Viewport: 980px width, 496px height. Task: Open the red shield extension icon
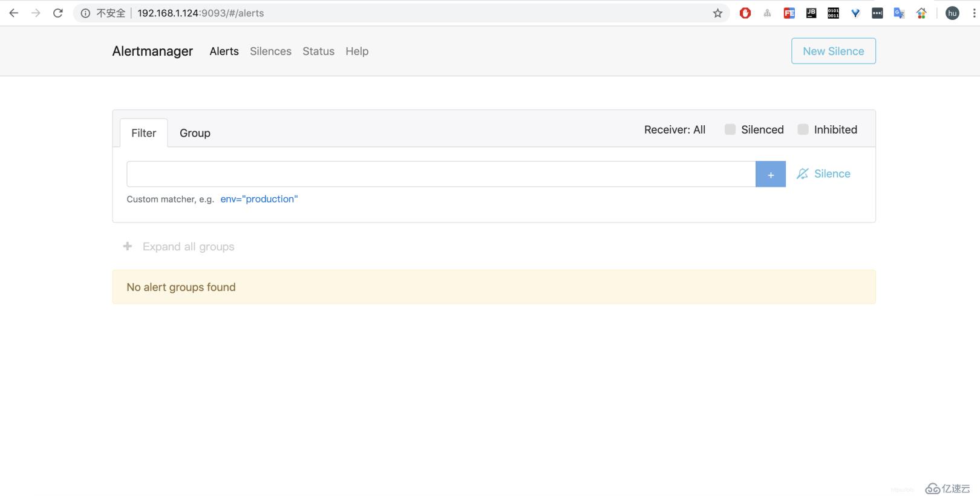tap(745, 13)
